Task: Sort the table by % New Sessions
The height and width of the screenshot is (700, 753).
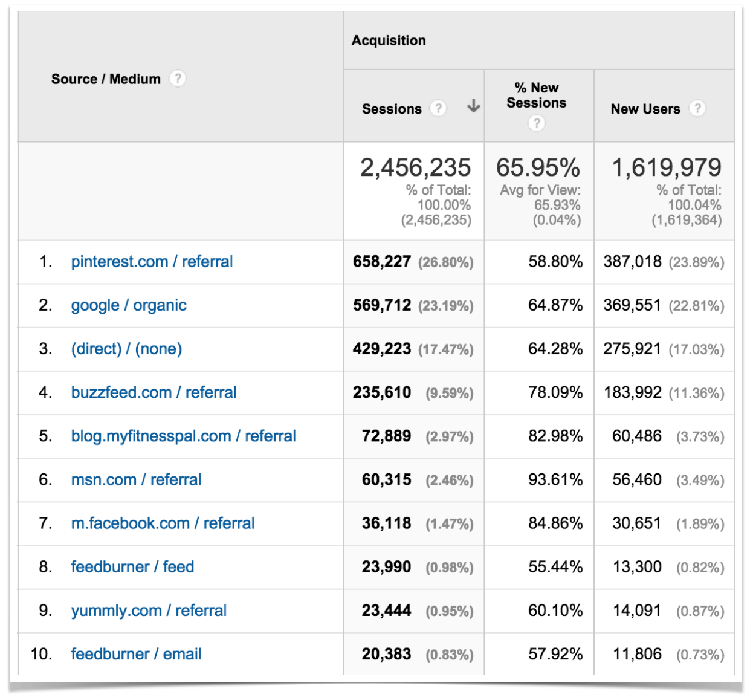Action: point(537,95)
